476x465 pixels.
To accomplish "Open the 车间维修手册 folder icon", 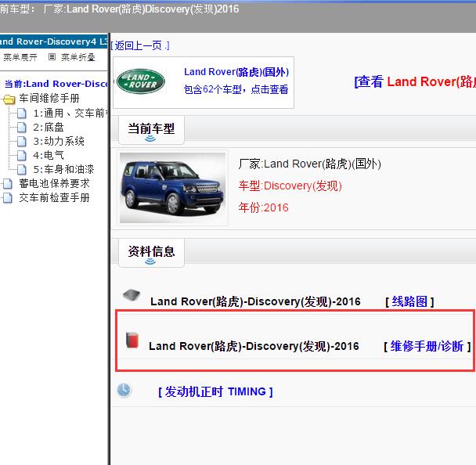I will pyautogui.click(x=9, y=99).
